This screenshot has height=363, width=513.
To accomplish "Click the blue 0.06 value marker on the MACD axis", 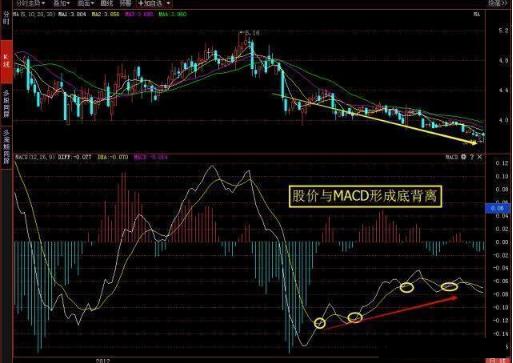I will tap(498, 209).
